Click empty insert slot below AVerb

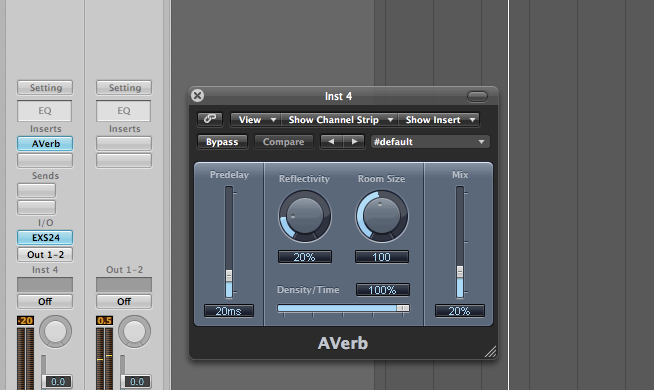45,160
